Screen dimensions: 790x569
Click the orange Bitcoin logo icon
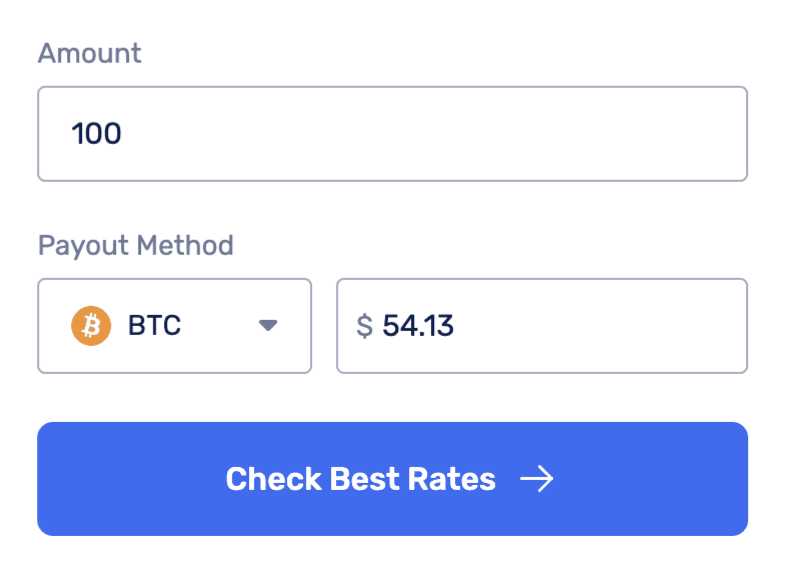pyautogui.click(x=91, y=326)
